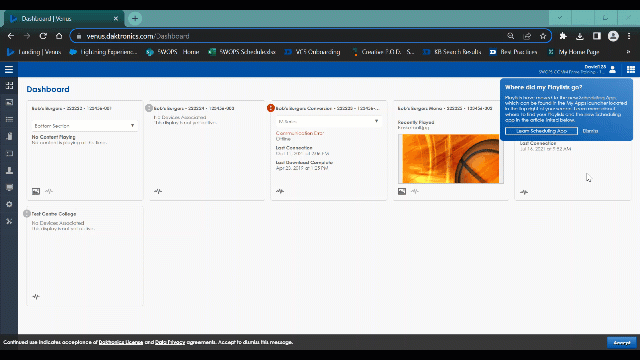640x360 pixels.
Task: Open the Lightning Experience bookmark
Action: 103,52
